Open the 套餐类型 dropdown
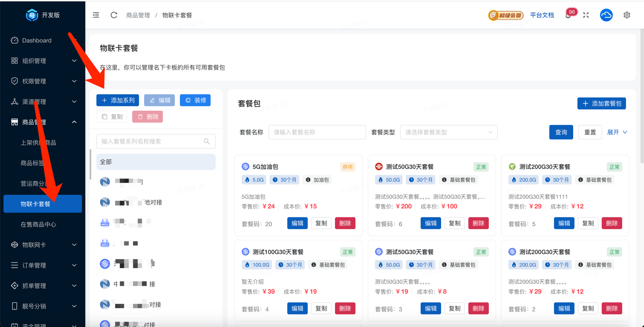The image size is (644, 327). [448, 132]
